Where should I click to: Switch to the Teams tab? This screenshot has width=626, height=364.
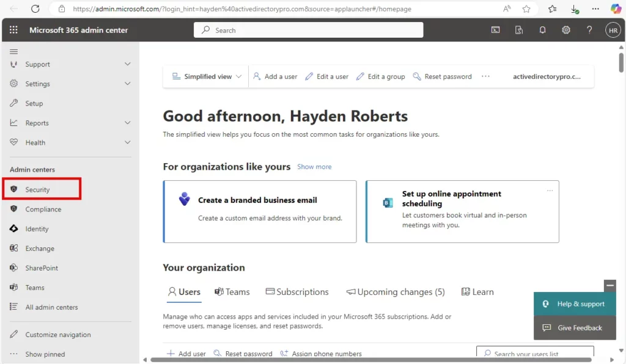click(x=232, y=292)
